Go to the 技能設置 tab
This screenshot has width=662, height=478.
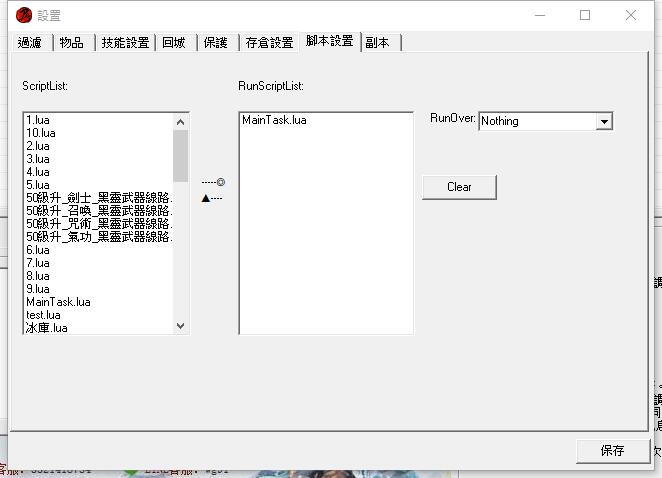tap(125, 43)
